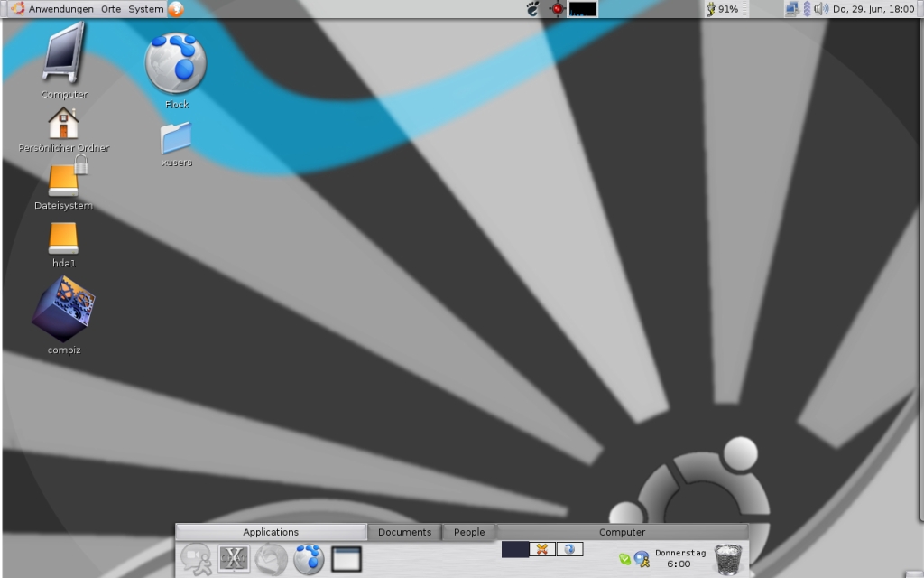Switch to the dark workspace thumbnail

coord(515,550)
